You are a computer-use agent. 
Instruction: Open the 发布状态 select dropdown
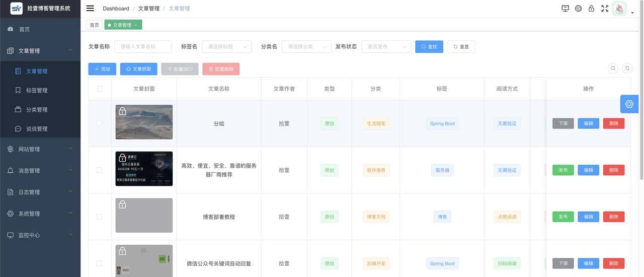(x=386, y=46)
